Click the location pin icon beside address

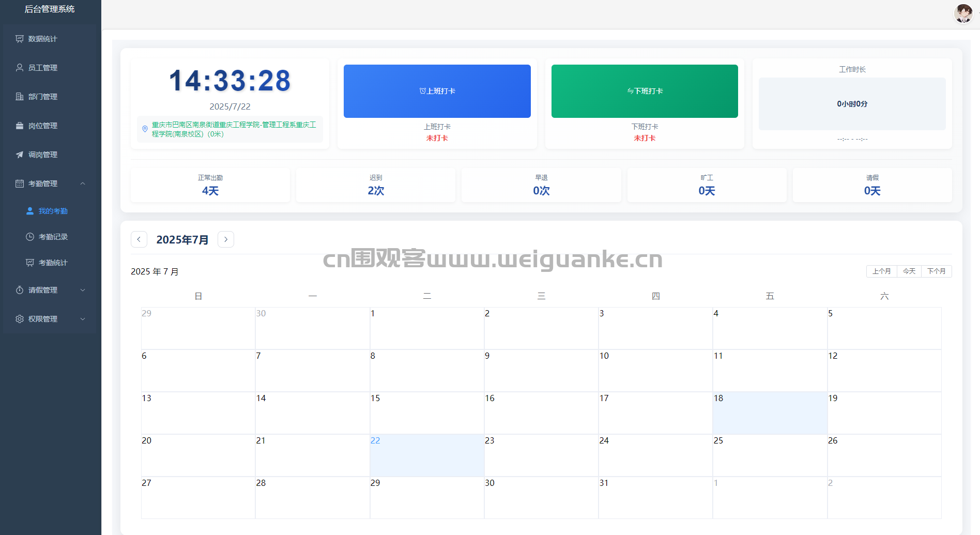145,129
